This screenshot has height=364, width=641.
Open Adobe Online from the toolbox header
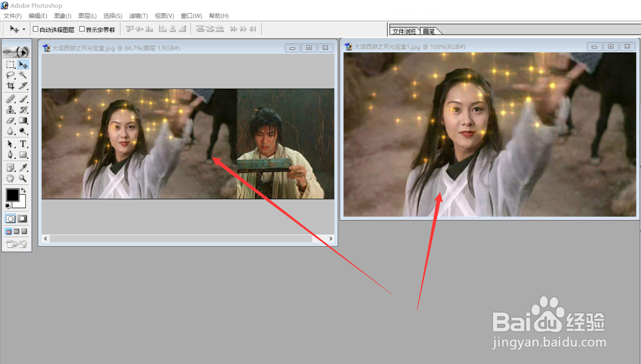point(17,51)
